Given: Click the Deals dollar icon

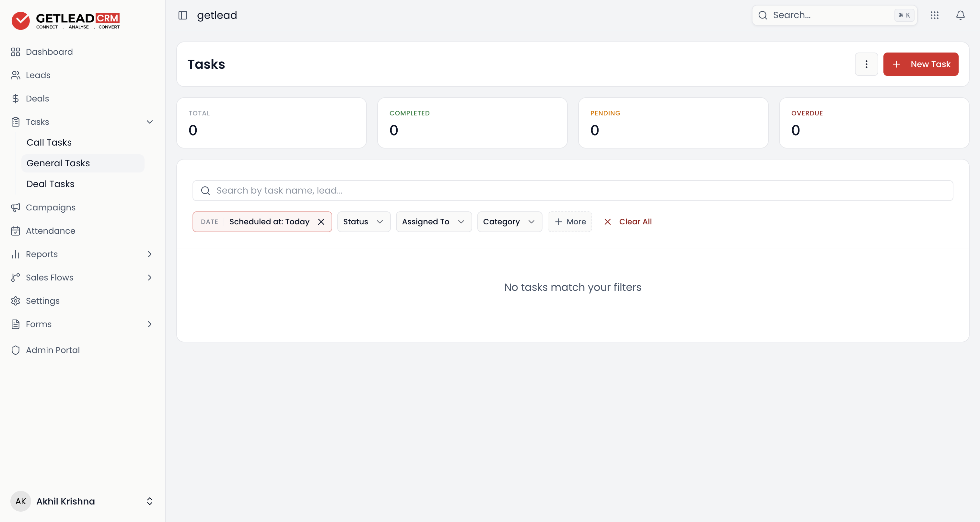Looking at the screenshot, I should [x=15, y=99].
